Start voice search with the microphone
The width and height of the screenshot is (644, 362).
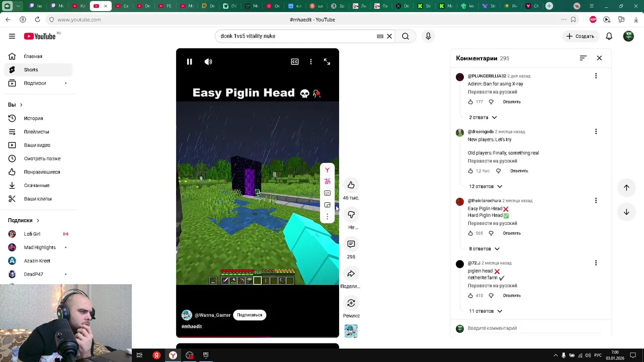tap(428, 36)
